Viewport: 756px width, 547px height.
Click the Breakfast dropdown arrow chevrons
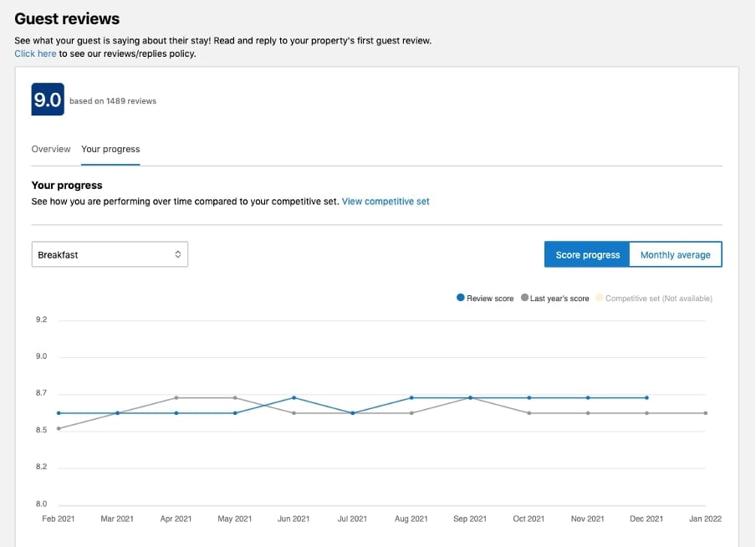coord(177,254)
